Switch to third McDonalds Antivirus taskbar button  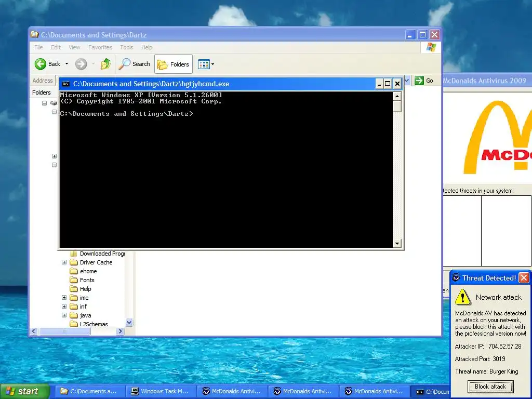pyautogui.click(x=375, y=391)
